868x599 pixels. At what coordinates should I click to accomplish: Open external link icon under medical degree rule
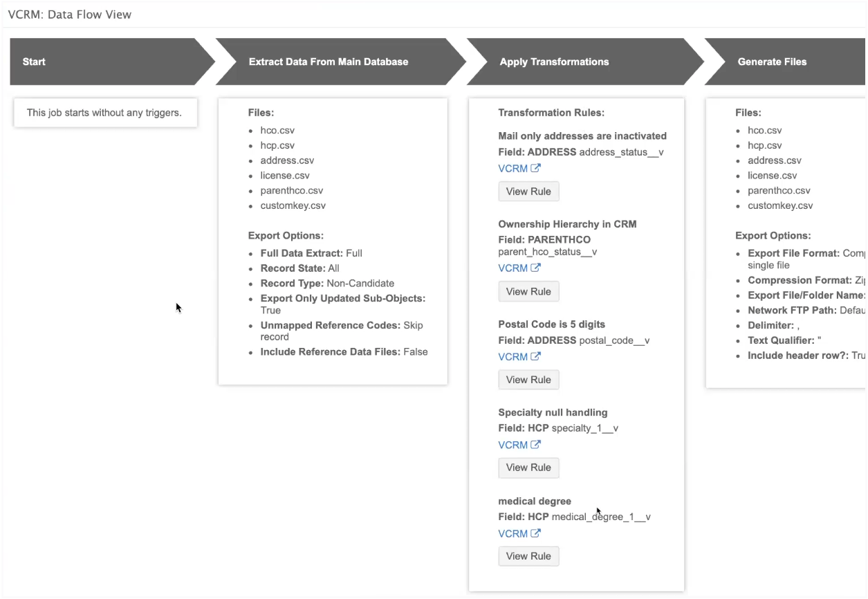(536, 533)
